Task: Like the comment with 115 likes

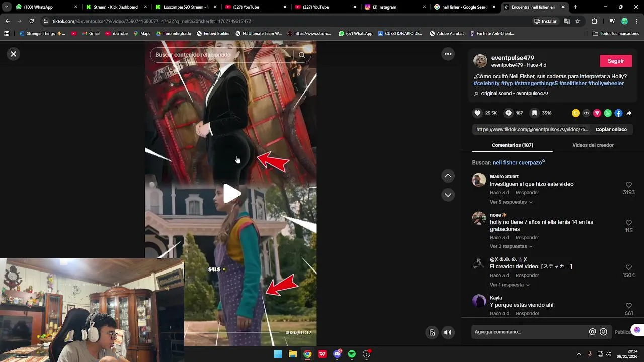Action: click(629, 223)
